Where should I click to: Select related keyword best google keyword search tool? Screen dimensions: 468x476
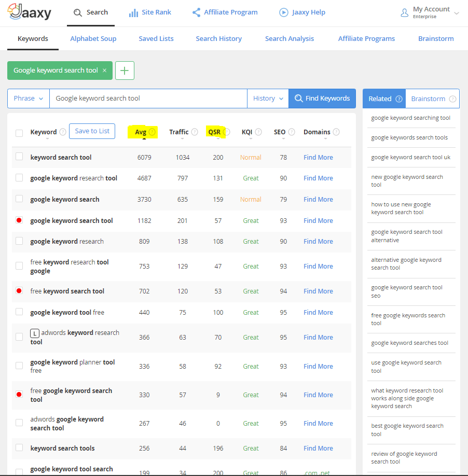[407, 430]
